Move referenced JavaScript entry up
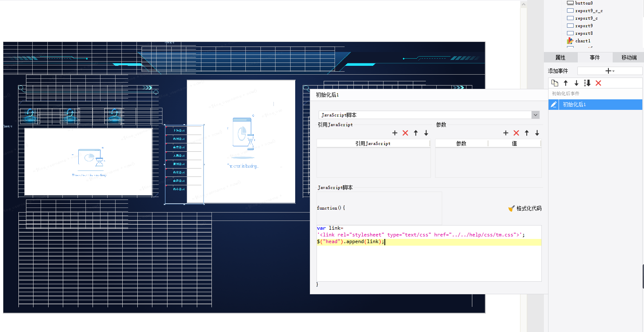Image resolution: width=644 pixels, height=332 pixels. pyautogui.click(x=416, y=133)
